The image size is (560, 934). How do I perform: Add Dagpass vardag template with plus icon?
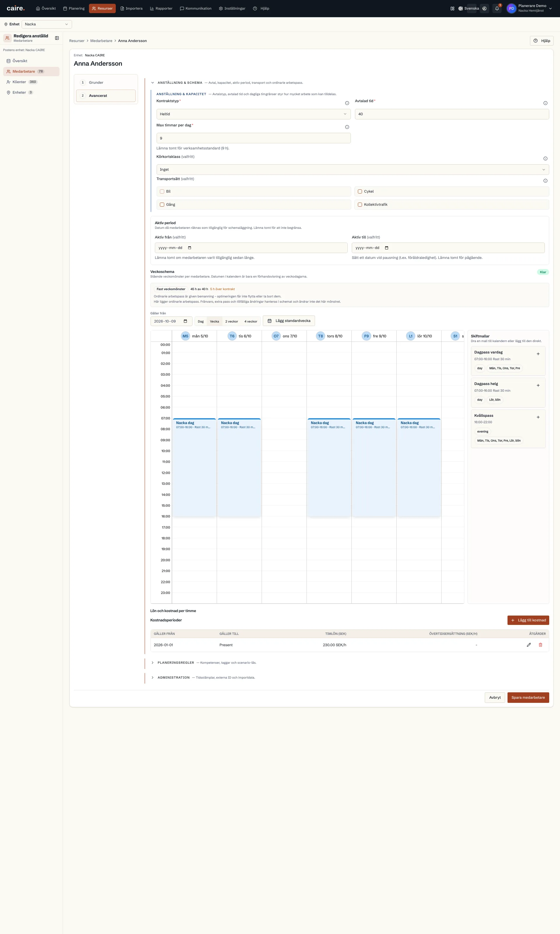538,354
